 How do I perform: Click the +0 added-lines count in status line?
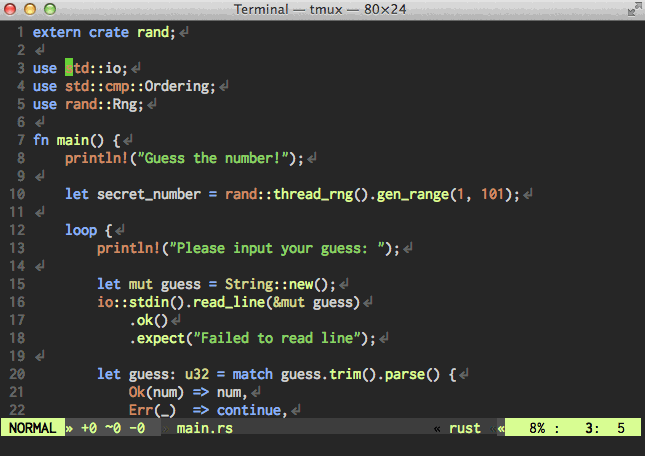click(89, 428)
